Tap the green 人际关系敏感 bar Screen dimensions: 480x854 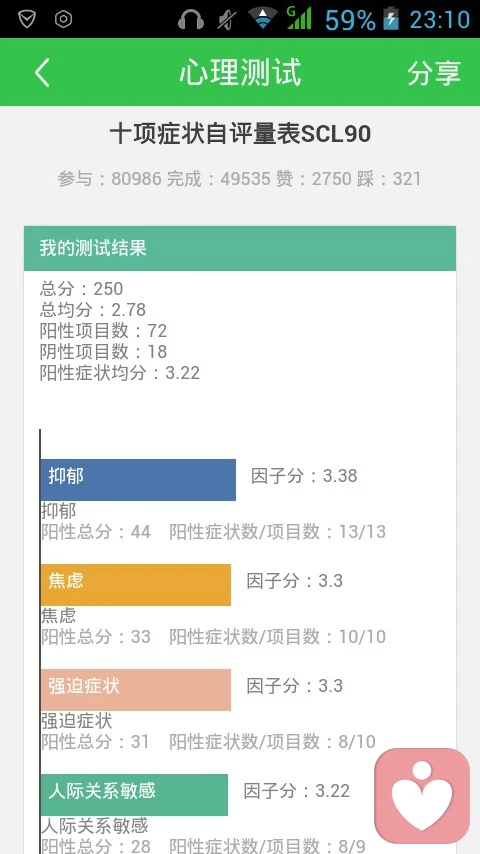click(135, 795)
